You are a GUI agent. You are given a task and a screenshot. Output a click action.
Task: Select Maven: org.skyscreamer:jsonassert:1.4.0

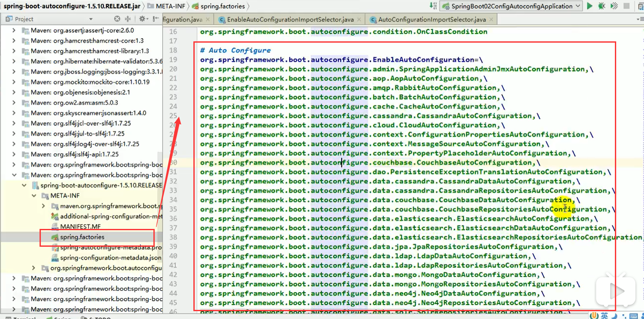[88, 113]
